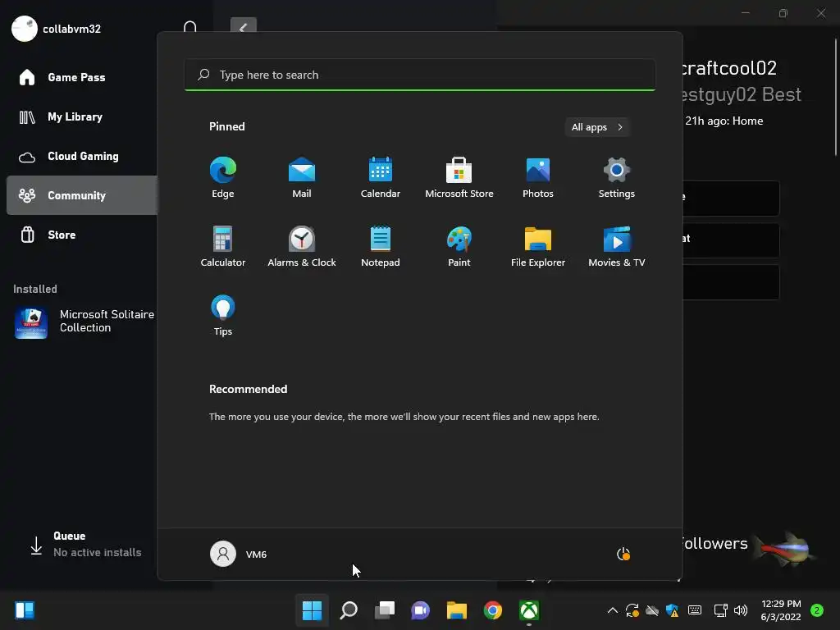Screen dimensions: 840x630
Task: Show hidden system tray icons
Action: tap(612, 610)
